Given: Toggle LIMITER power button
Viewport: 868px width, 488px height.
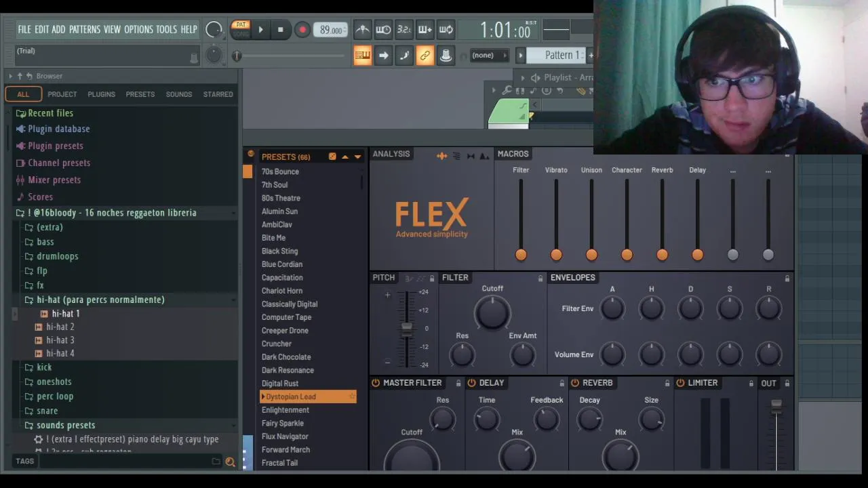Looking at the screenshot, I should (680, 383).
